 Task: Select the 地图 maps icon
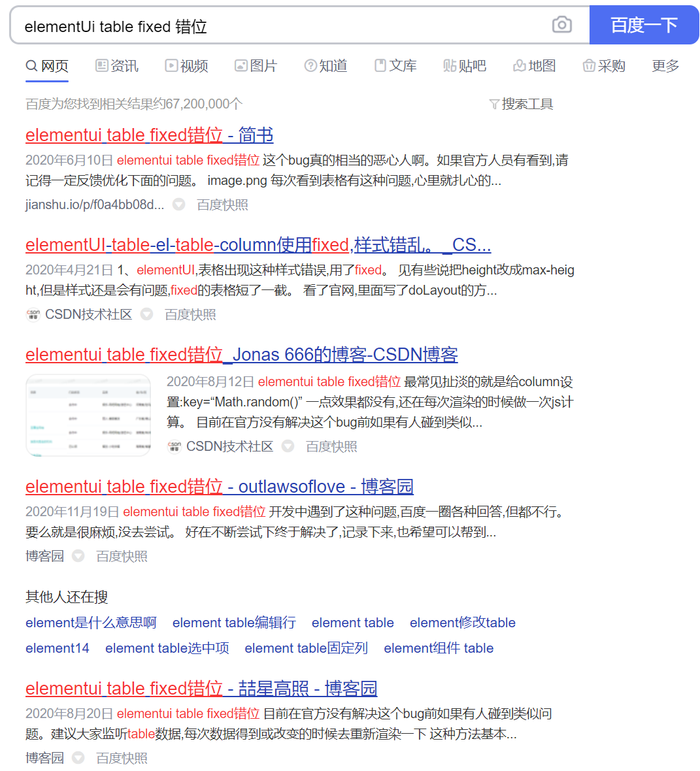tap(520, 65)
